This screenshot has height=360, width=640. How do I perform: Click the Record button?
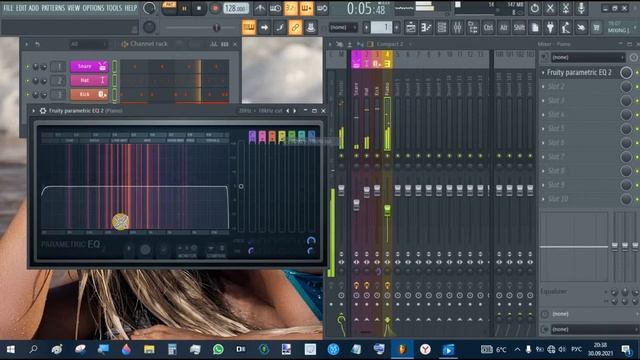coord(215,8)
